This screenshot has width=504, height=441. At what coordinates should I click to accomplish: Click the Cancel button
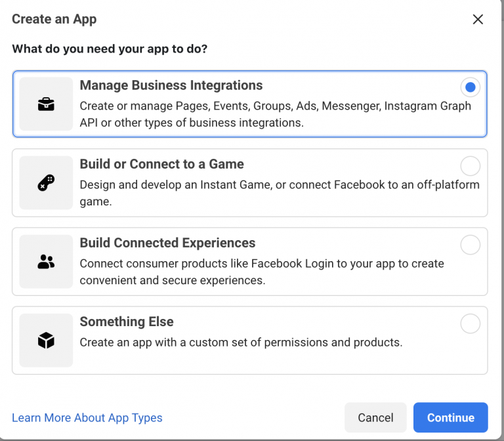click(375, 417)
